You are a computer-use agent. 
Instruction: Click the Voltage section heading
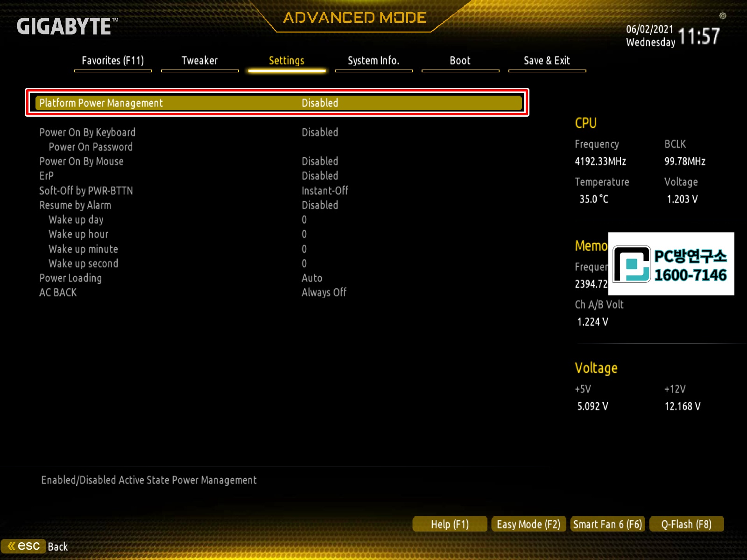coord(596,368)
